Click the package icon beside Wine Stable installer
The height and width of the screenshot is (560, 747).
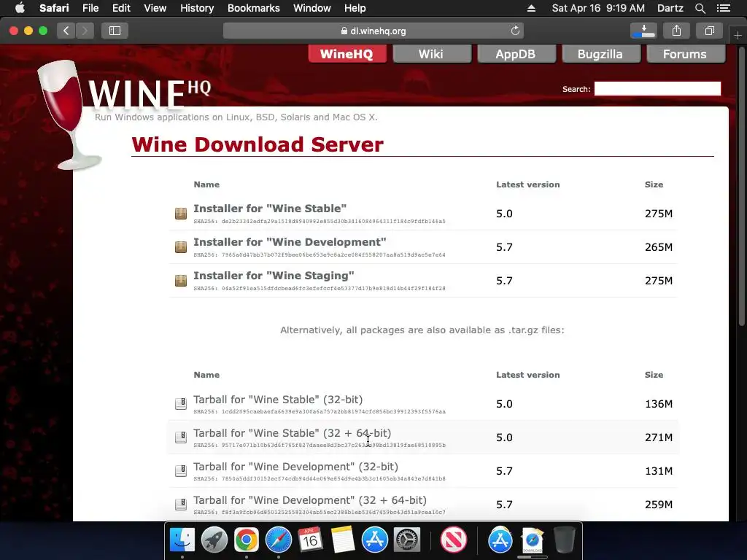pyautogui.click(x=181, y=214)
